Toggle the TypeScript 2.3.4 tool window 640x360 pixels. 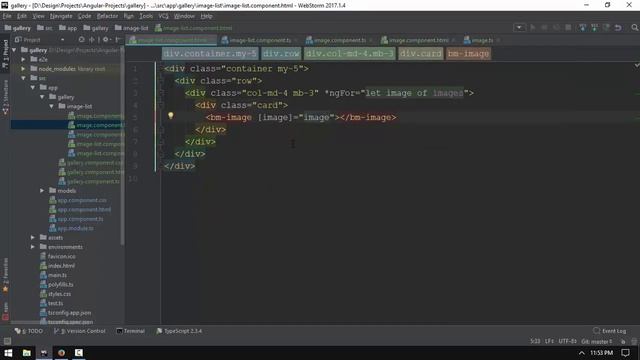[179, 331]
